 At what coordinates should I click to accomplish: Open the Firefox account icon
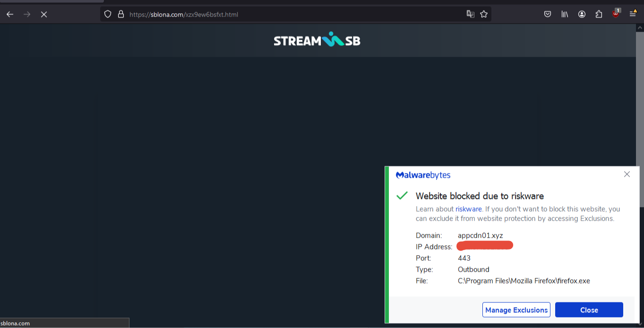tap(582, 14)
